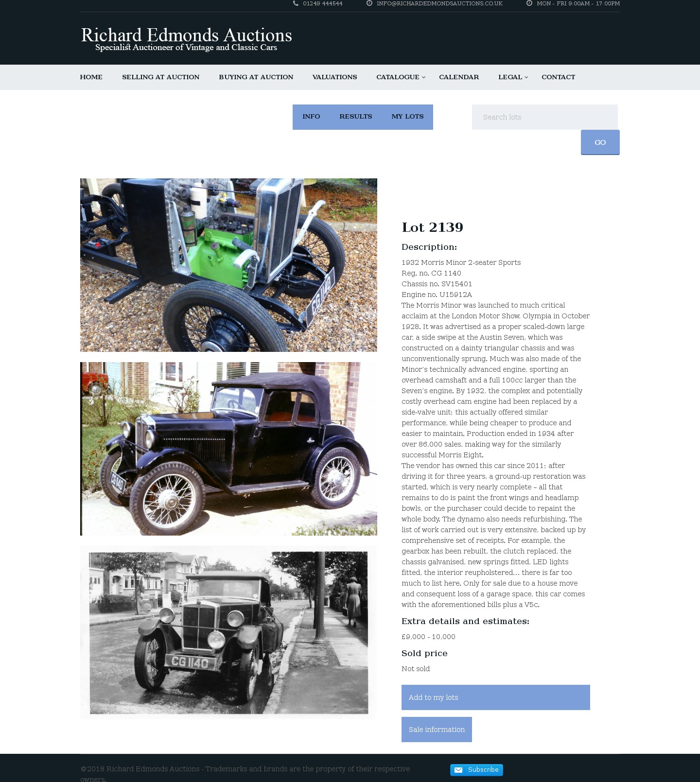Open the black-and-white CG 1140 street photo
The width and height of the screenshot is (700, 782).
(228, 632)
